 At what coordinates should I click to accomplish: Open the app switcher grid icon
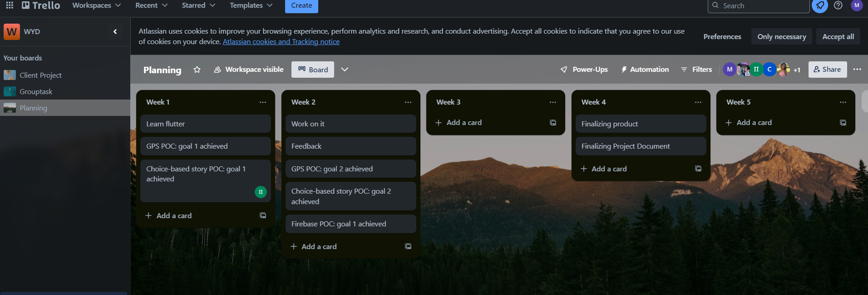coord(10,5)
